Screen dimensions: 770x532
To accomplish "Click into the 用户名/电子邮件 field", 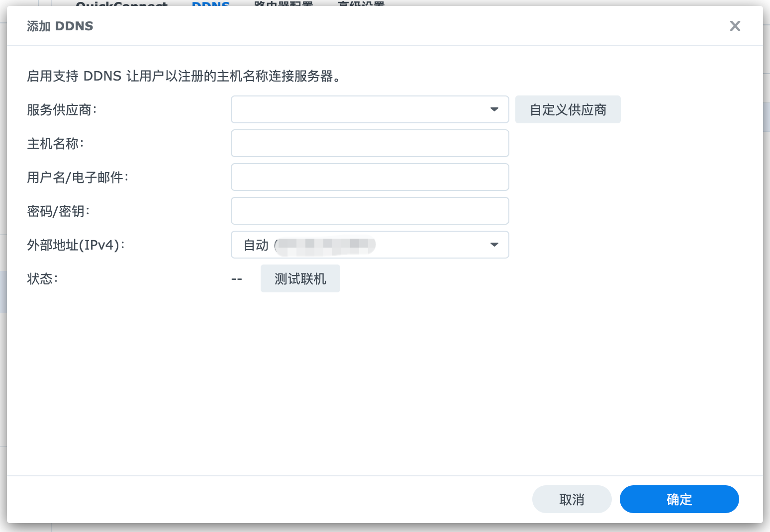I will (x=370, y=177).
